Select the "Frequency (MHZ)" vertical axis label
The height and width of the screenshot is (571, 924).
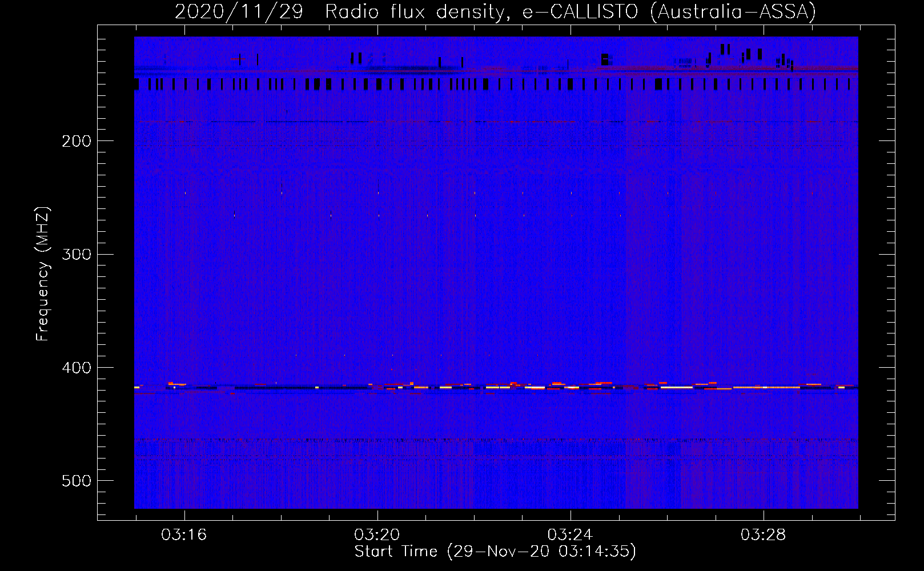pos(43,274)
